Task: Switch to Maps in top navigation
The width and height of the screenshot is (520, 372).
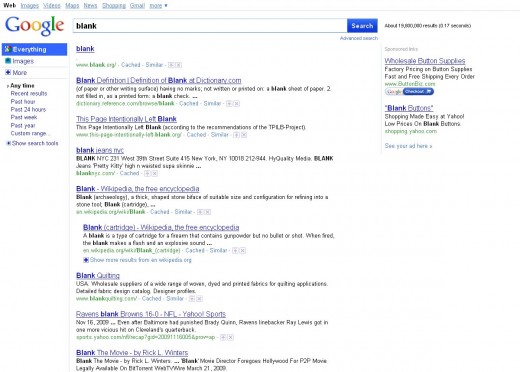Action: click(72, 6)
